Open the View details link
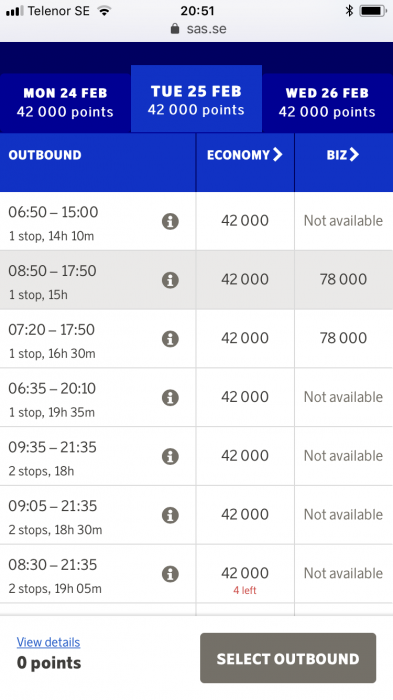The height and width of the screenshot is (700, 393). (x=49, y=642)
